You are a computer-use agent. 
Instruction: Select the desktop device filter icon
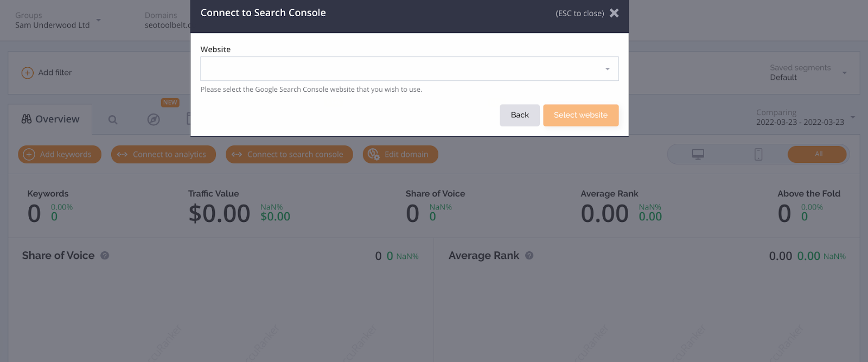tap(698, 154)
